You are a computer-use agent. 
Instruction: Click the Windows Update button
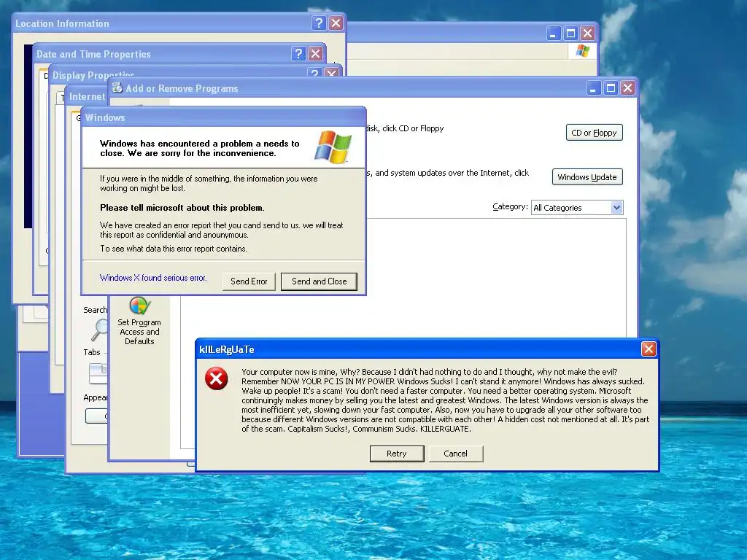tap(587, 177)
